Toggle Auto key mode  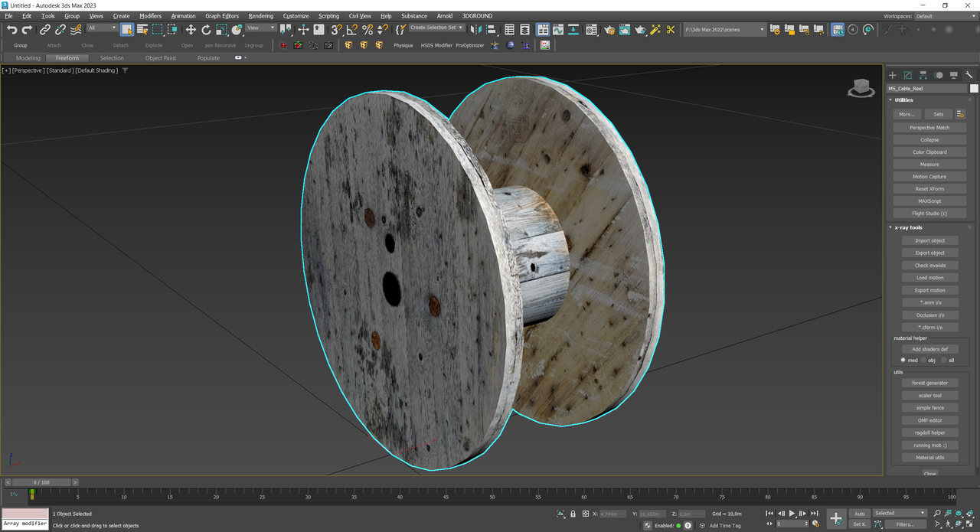[x=860, y=514]
